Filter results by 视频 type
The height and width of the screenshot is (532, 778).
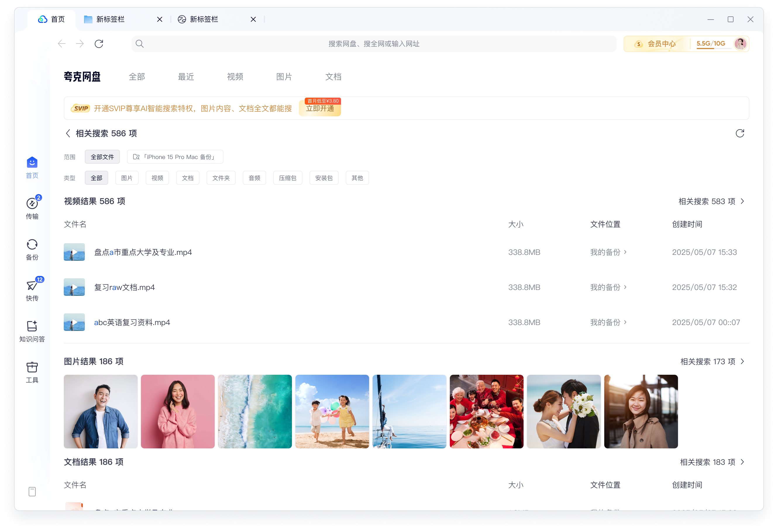157,178
